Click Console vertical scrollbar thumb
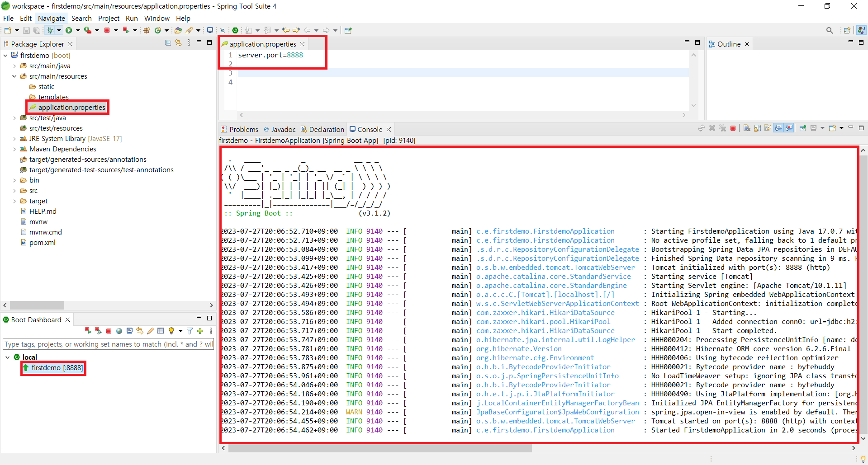 [863, 294]
